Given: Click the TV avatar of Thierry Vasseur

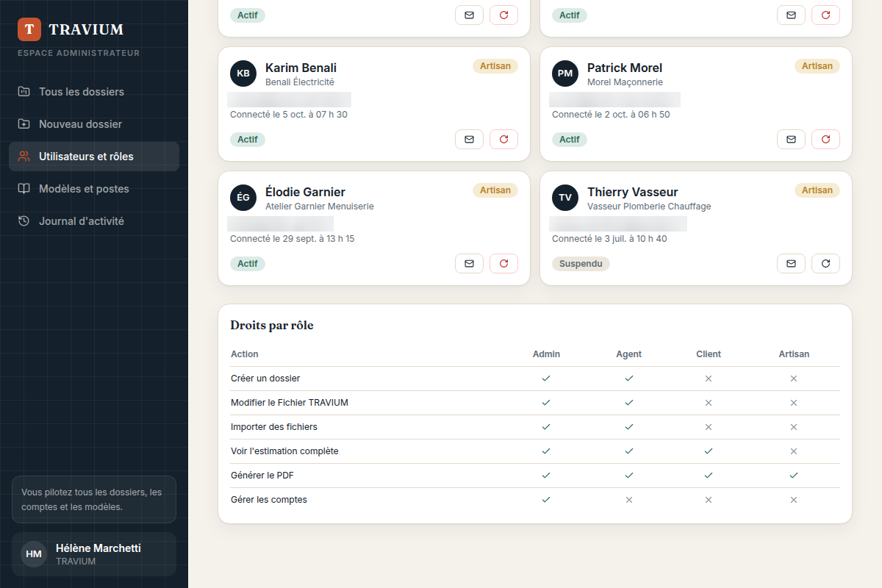Looking at the screenshot, I should click(x=565, y=198).
